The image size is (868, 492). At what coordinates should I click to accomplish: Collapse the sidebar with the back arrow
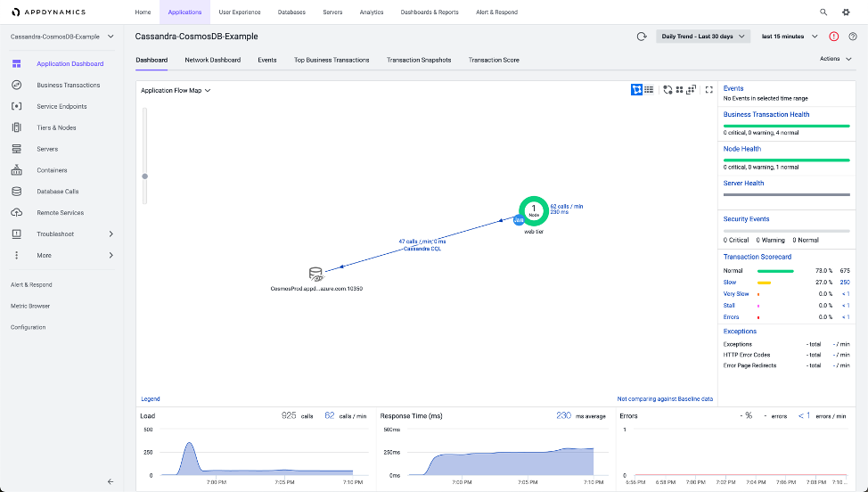(111, 481)
